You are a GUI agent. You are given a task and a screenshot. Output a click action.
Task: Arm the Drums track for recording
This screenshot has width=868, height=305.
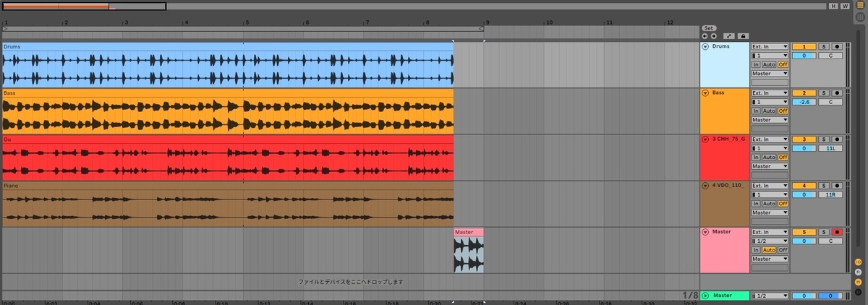click(837, 46)
